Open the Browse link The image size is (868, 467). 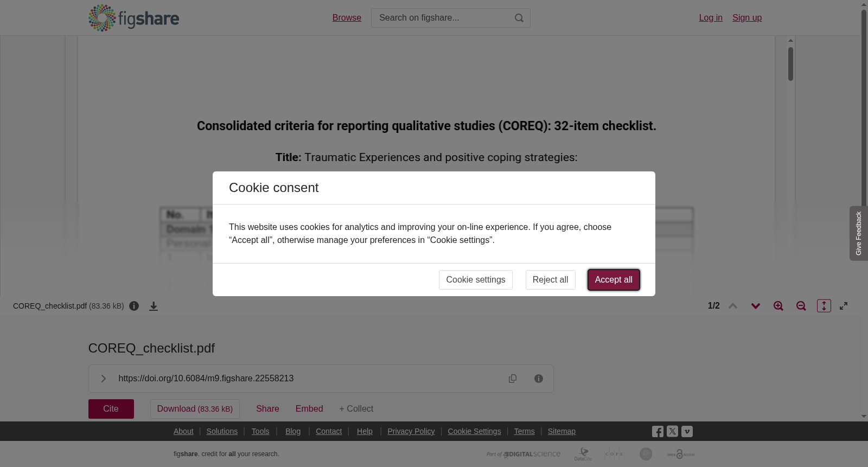[x=347, y=18]
